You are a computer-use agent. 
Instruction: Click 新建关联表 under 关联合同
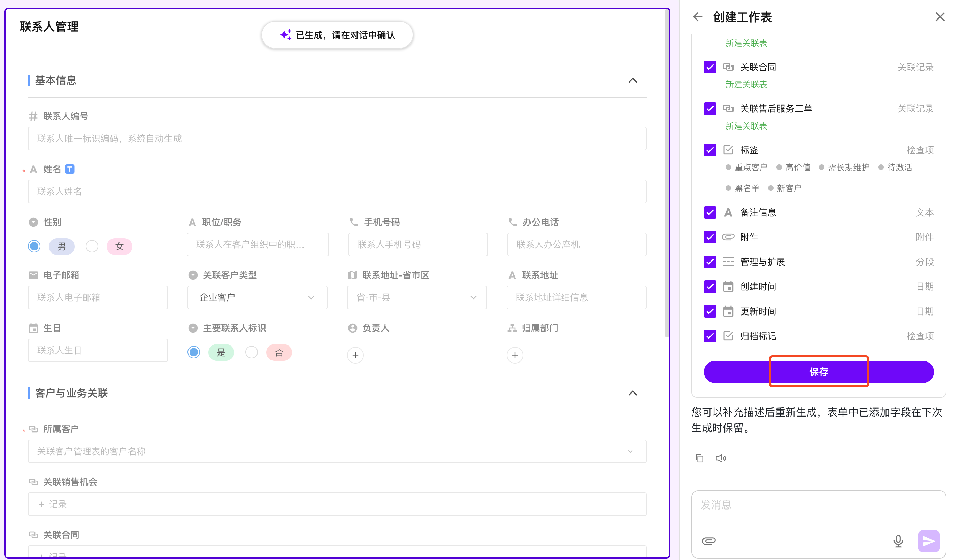(746, 85)
